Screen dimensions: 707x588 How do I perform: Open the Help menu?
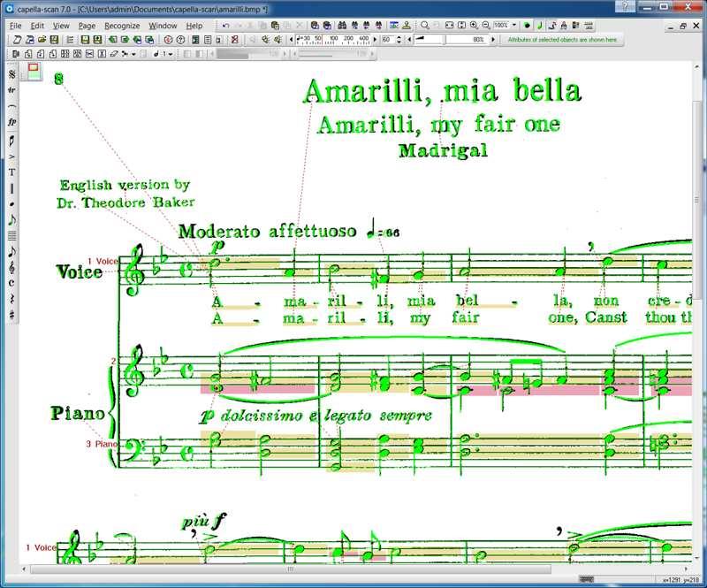point(194,26)
